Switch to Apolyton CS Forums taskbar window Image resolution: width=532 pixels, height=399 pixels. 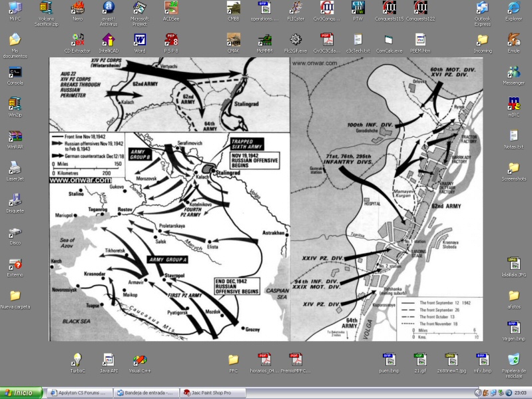78,393
